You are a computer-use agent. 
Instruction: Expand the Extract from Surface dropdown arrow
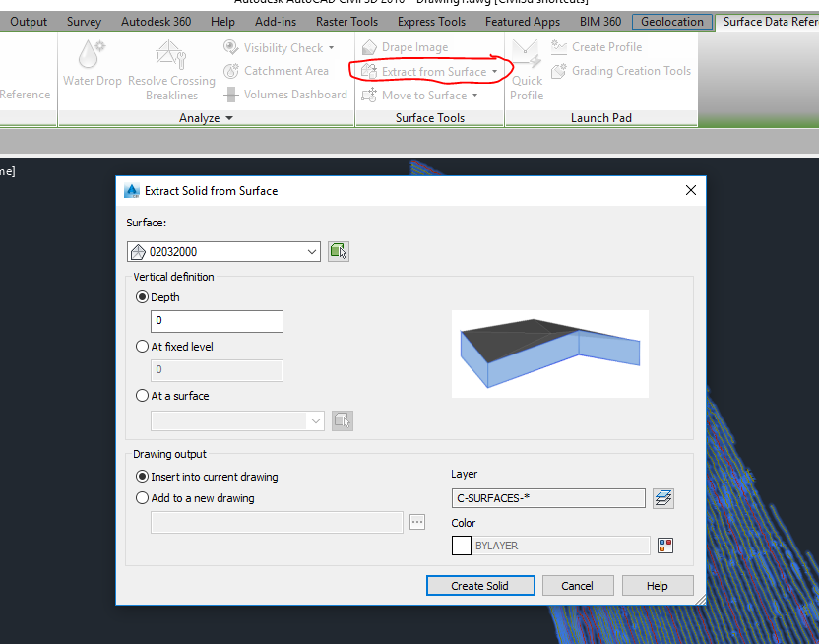click(x=495, y=71)
